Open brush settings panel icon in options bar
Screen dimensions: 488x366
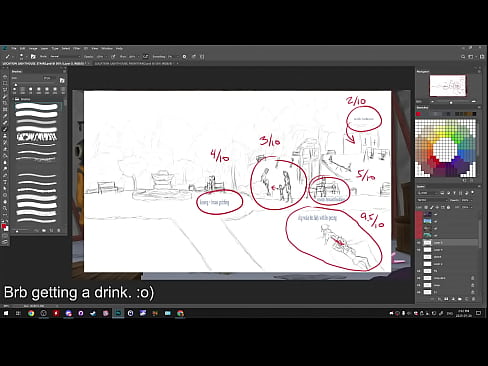click(33, 57)
